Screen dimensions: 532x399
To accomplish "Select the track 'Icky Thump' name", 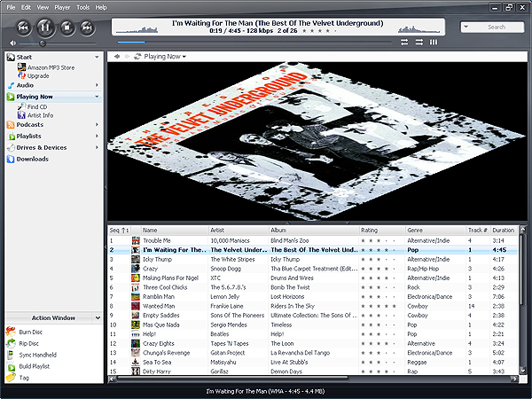I will click(x=158, y=259).
